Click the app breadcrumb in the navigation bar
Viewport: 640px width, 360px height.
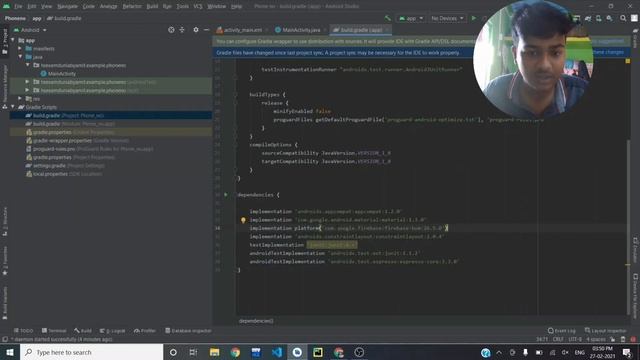(x=37, y=18)
